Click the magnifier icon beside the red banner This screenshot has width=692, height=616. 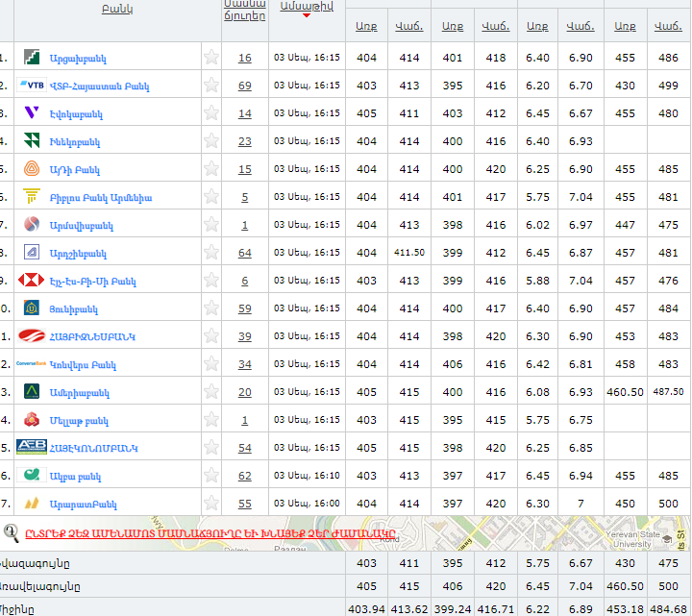[x=11, y=533]
